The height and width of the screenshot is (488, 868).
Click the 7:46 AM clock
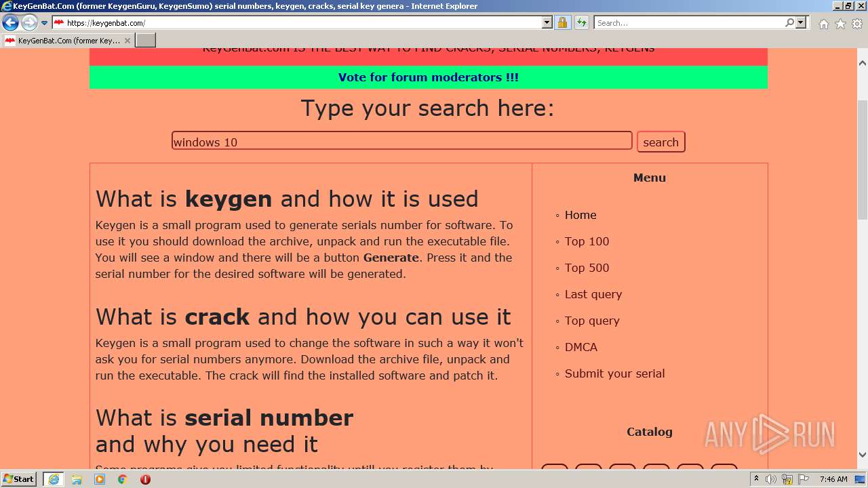tap(833, 479)
